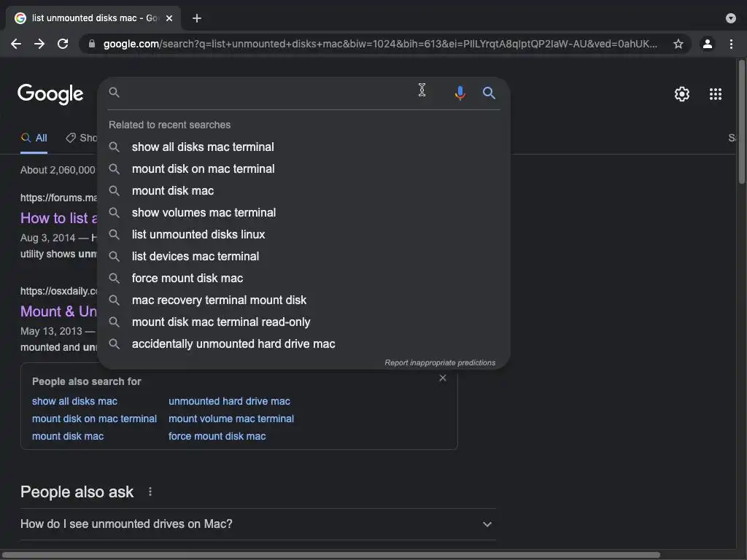The width and height of the screenshot is (747, 560).
Task: Click the vertical page scrollbar
Action: [741, 122]
